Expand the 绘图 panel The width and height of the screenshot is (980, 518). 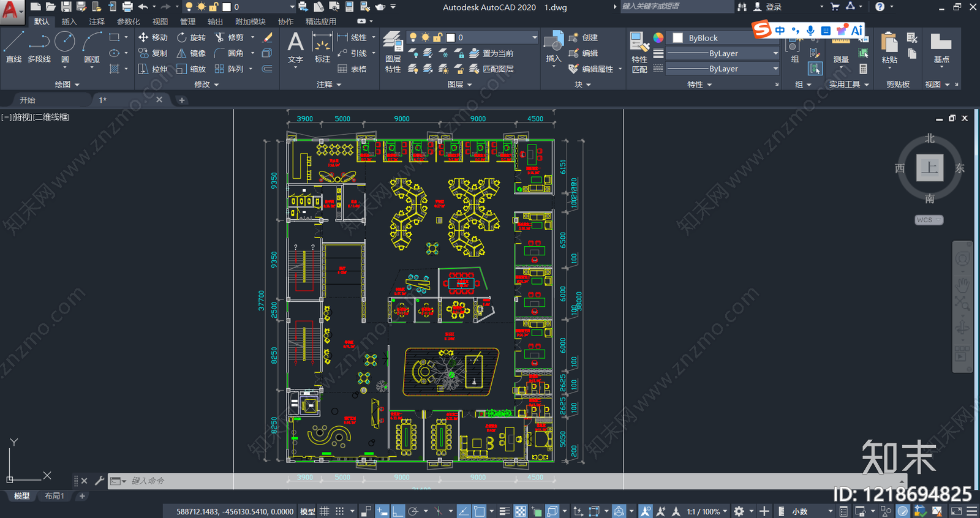click(67, 84)
